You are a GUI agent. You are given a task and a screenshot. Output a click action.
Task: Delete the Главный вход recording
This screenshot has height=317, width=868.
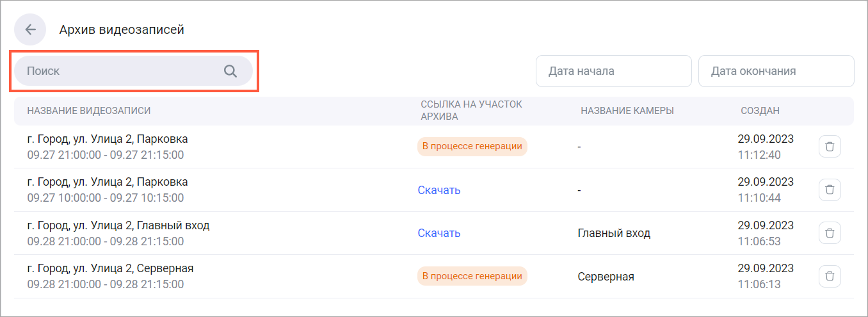click(x=830, y=233)
